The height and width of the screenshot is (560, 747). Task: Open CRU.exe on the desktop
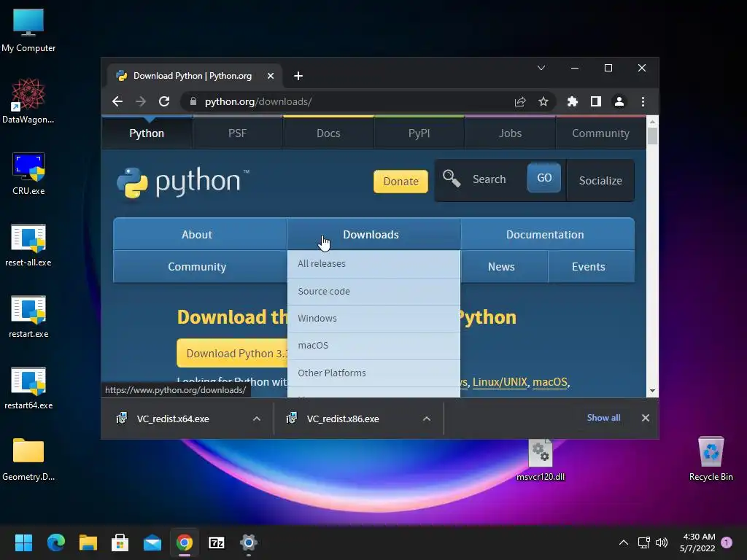tap(28, 174)
